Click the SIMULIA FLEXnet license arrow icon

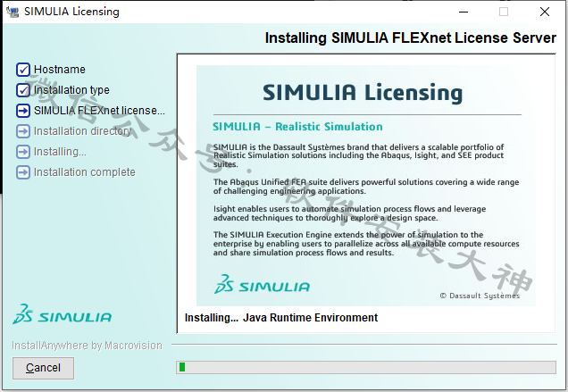(23, 111)
